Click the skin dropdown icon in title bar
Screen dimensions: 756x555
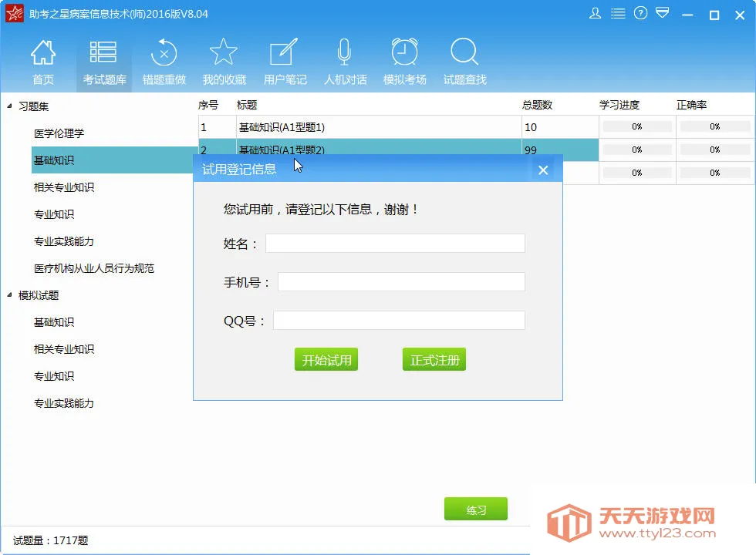point(663,13)
